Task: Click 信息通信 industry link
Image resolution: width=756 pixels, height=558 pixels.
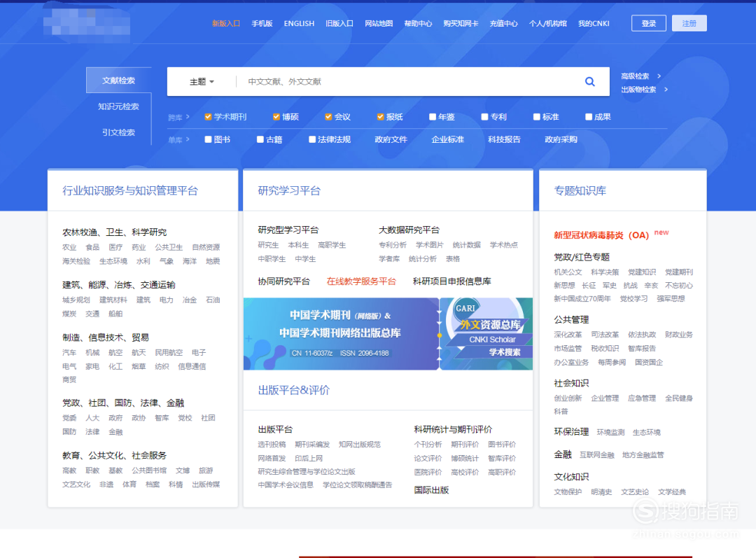Action: pyautogui.click(x=192, y=366)
